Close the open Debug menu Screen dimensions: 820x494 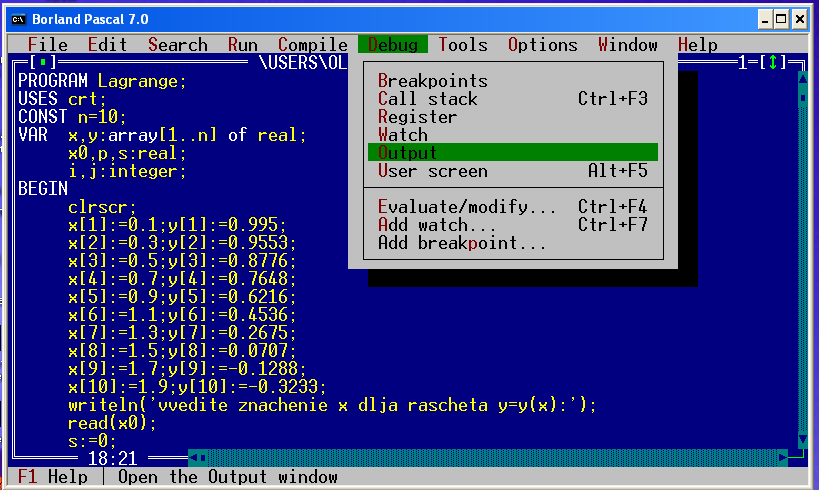pos(393,45)
